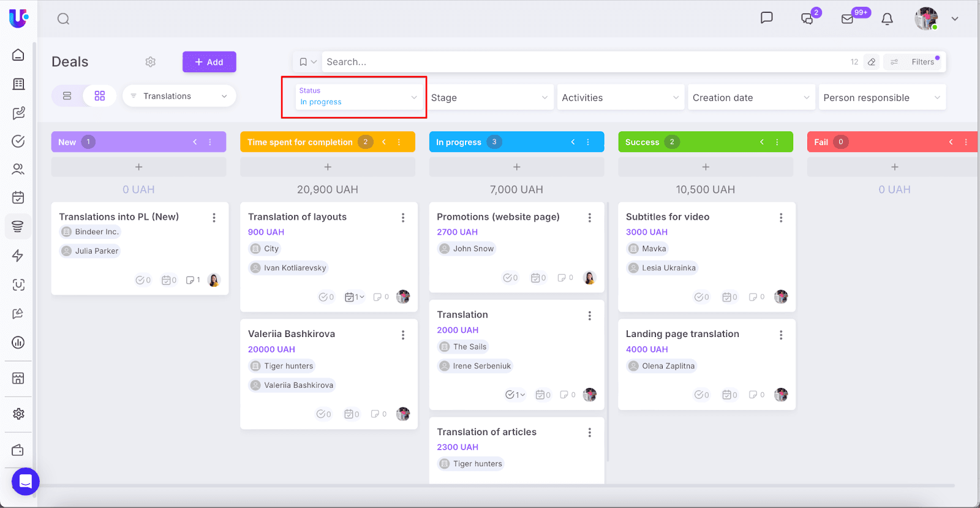Screen dimensions: 980x508
Task: Click the Deals settings gear
Action: tap(151, 62)
